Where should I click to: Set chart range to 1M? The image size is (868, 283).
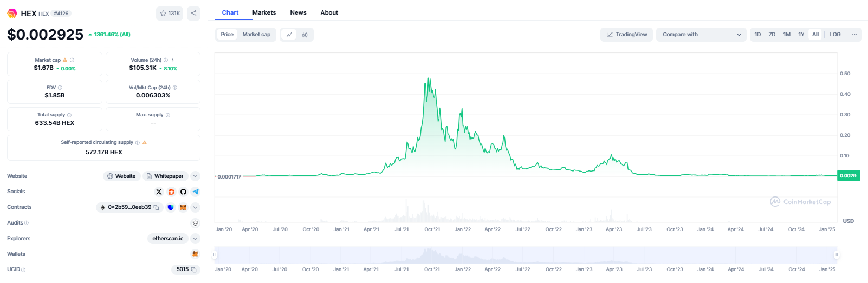pyautogui.click(x=787, y=35)
